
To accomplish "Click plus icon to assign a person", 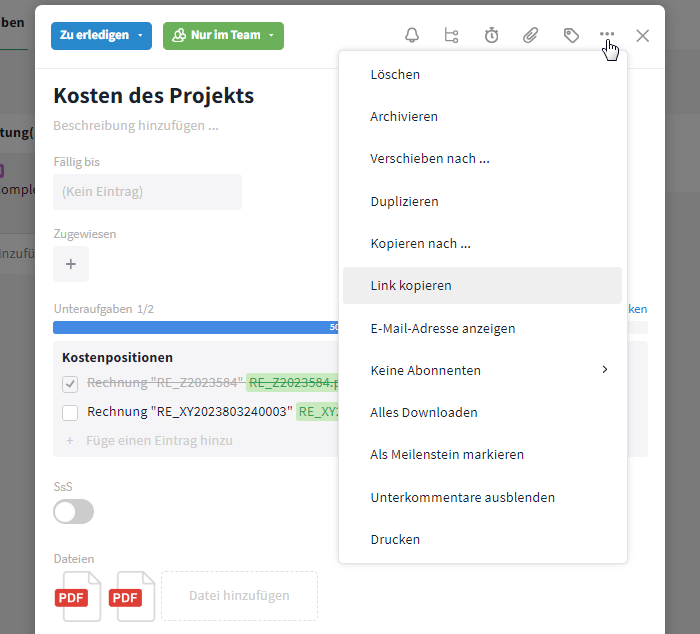I will point(71,264).
